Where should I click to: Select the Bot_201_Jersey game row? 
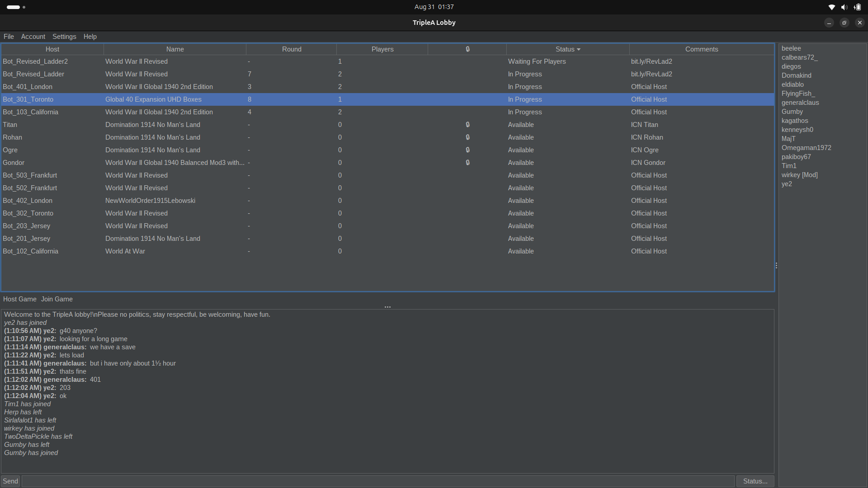387,239
